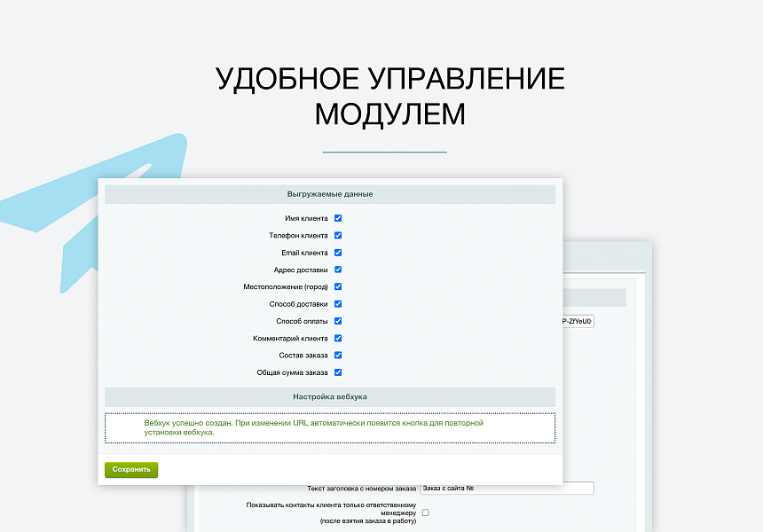This screenshot has height=532, width=763.
Task: Toggle the Email клиента checkbox
Action: coord(337,252)
